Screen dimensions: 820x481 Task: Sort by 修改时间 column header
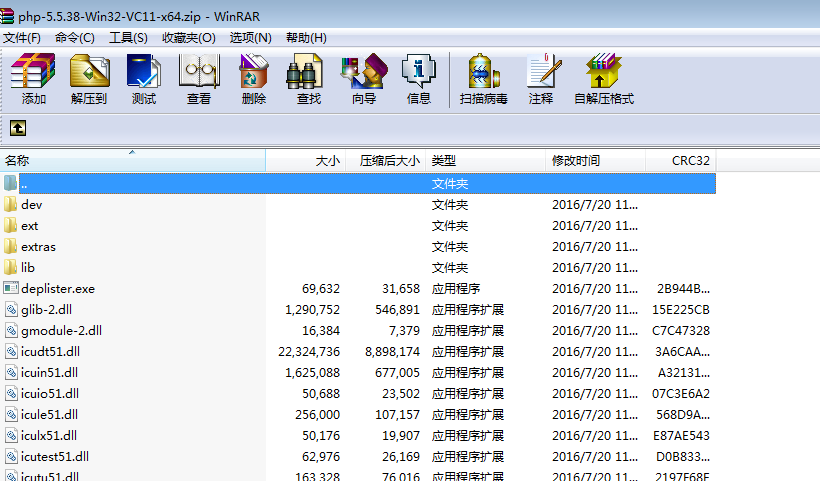click(x=596, y=161)
